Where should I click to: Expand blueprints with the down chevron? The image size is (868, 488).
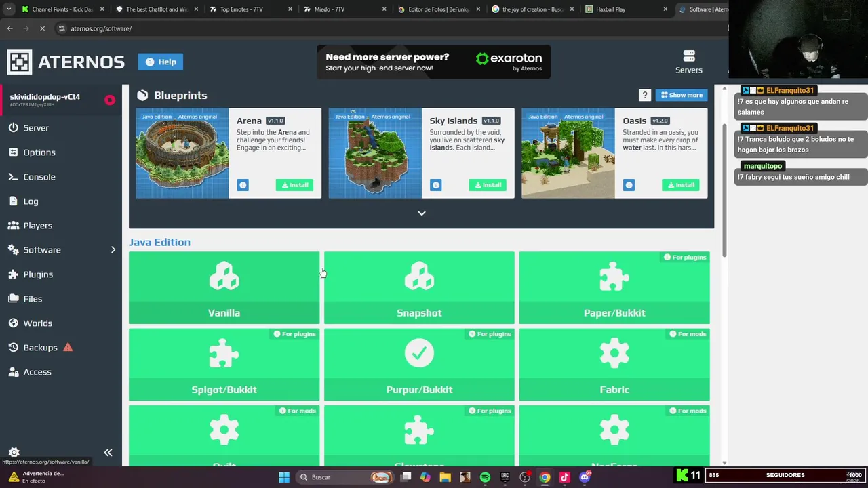[422, 213]
